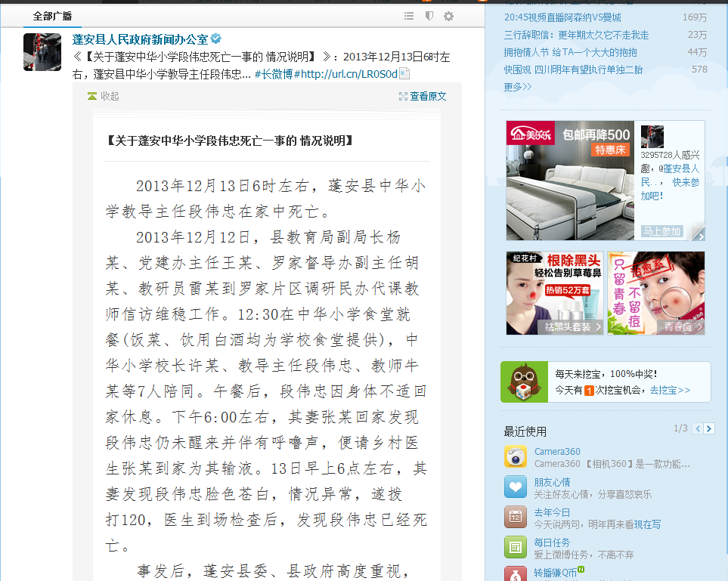
Task: Click the 去挖宝>> link
Action: (670, 390)
